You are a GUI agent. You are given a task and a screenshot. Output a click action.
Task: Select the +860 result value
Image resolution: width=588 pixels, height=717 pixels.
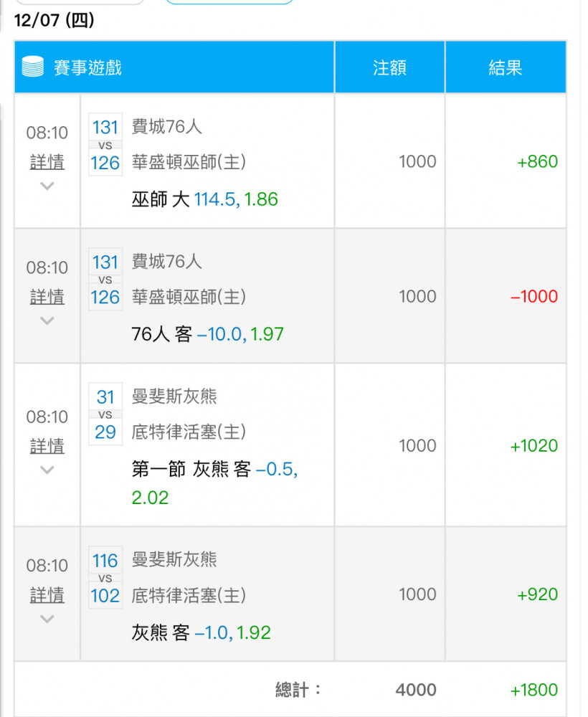537,161
